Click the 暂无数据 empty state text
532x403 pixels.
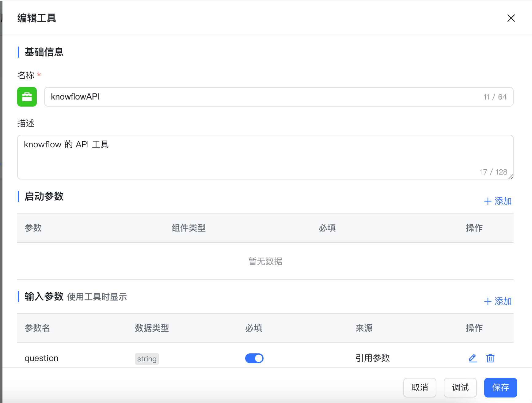point(265,261)
